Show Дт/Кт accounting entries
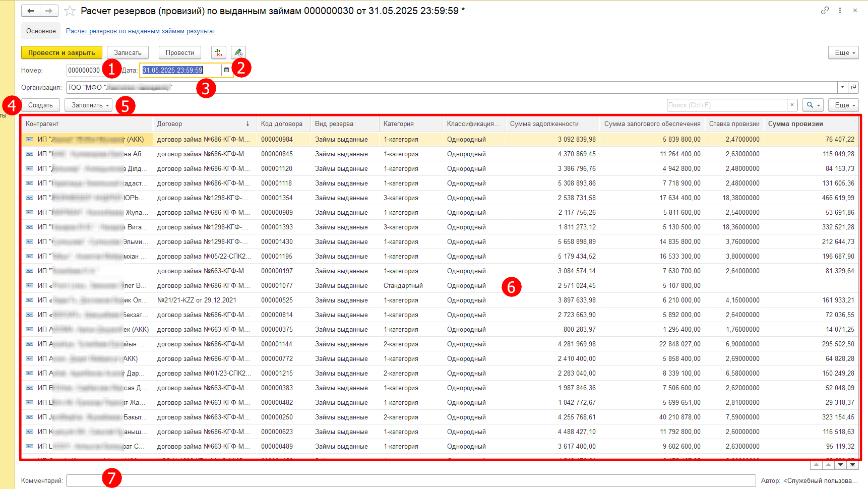This screenshot has width=868, height=489. click(x=218, y=52)
